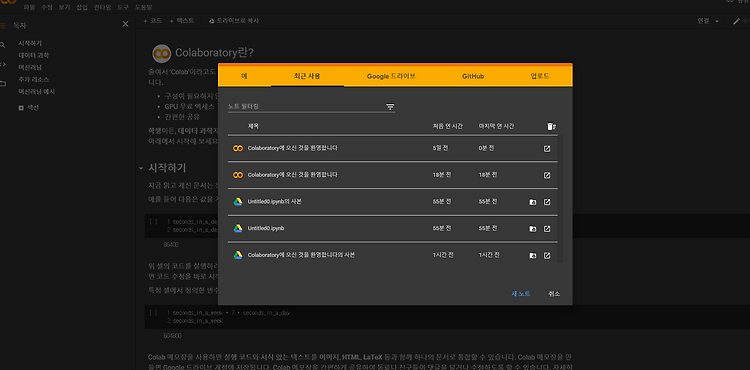Collapse the 시작하기 section heading arrow
Screen dimensions: 750x370
pos(141,168)
